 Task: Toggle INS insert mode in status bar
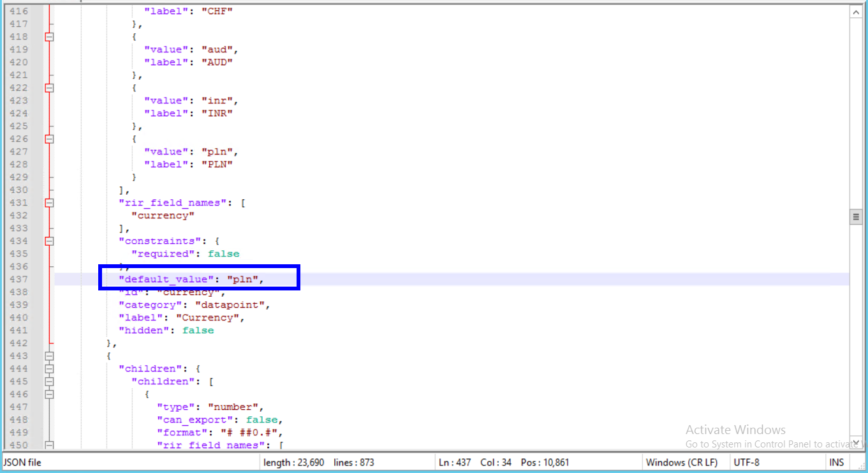836,462
